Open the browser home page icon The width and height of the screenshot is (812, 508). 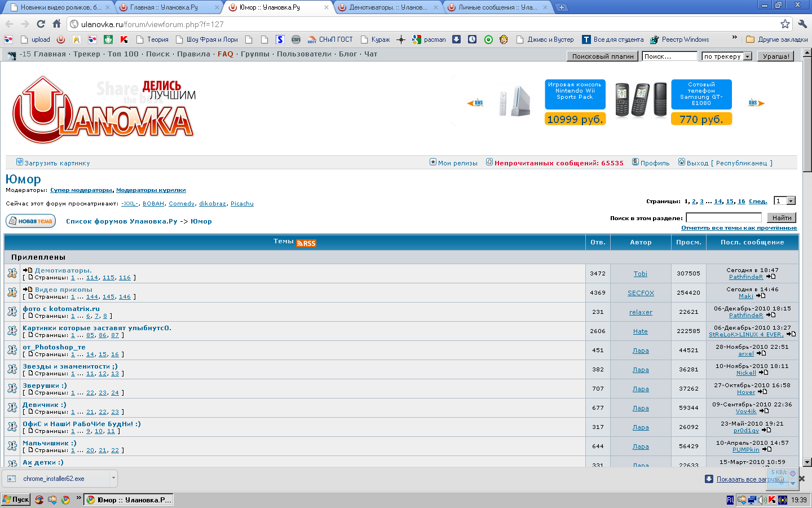(56, 24)
